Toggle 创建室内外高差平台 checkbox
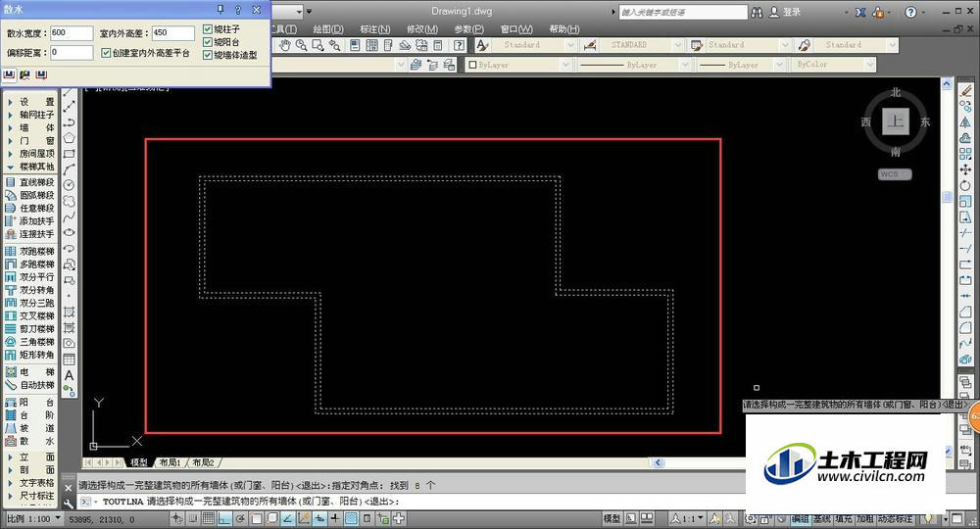The height and width of the screenshot is (529, 980). tap(106, 53)
